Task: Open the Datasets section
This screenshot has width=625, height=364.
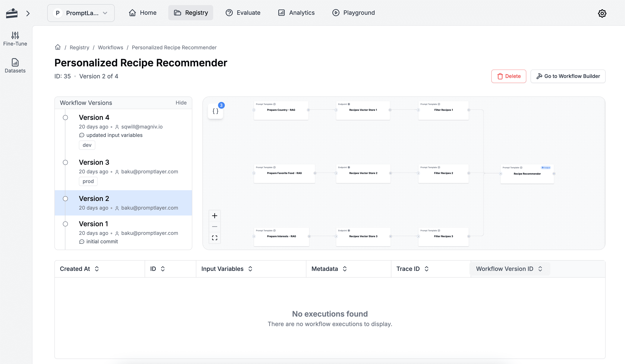Action: coord(15,66)
